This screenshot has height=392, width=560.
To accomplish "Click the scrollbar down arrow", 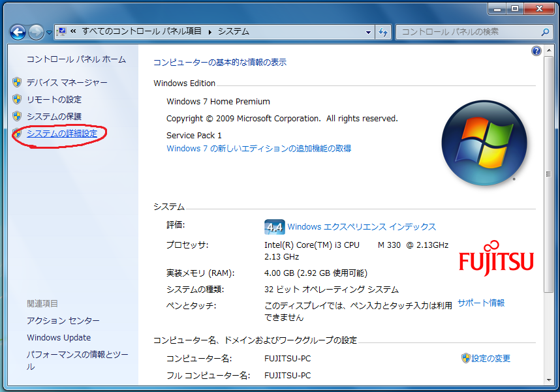I will click(548, 380).
